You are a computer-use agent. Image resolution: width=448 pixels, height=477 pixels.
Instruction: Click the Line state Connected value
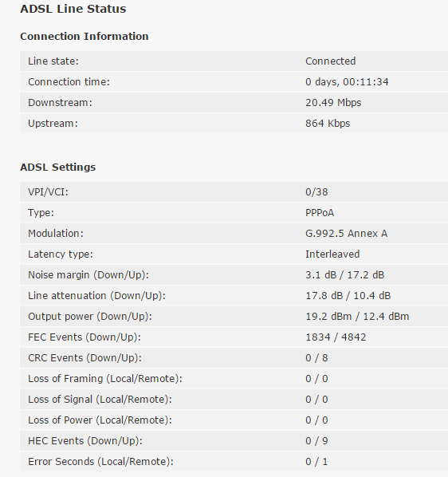(330, 61)
